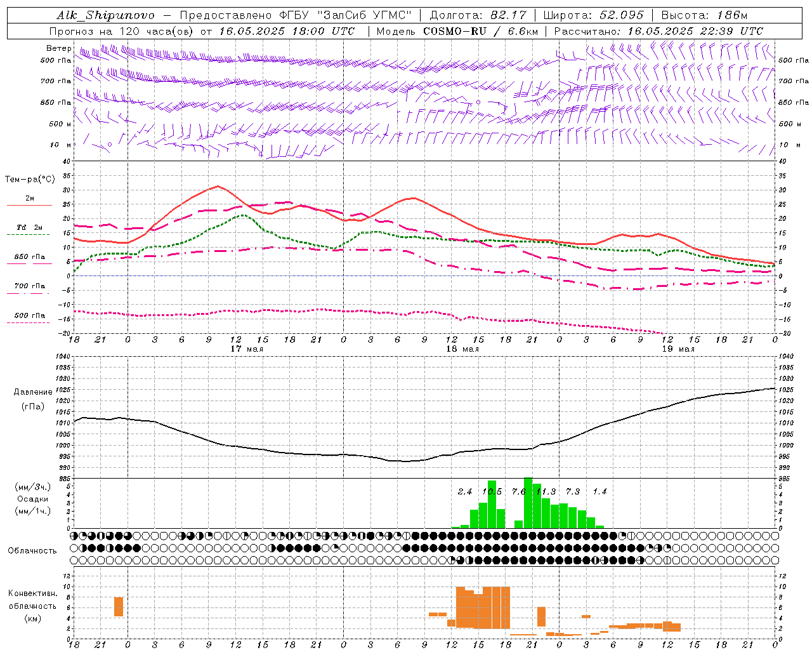Click the 'Рассчитано: 16.05.2025 22:39 UTC' timestamp
Screen dimensions: 812x650
[658, 31]
